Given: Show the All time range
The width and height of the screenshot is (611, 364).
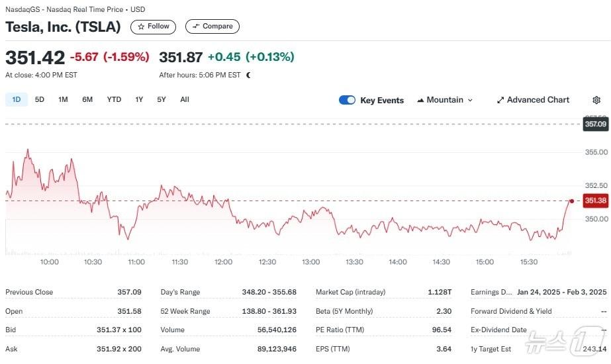Looking at the screenshot, I should (x=185, y=99).
